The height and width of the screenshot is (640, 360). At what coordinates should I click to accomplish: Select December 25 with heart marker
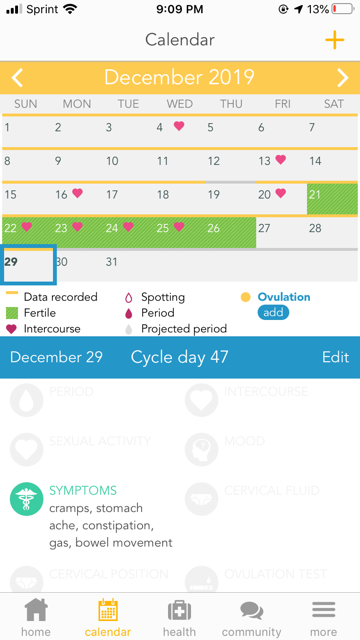click(180, 232)
